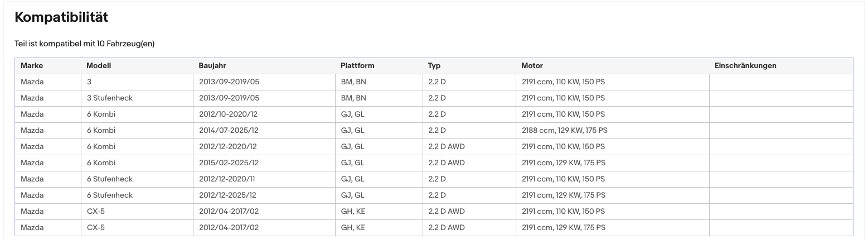Select '2.2 D' in the 2014/07-2025/12 row

point(437,131)
